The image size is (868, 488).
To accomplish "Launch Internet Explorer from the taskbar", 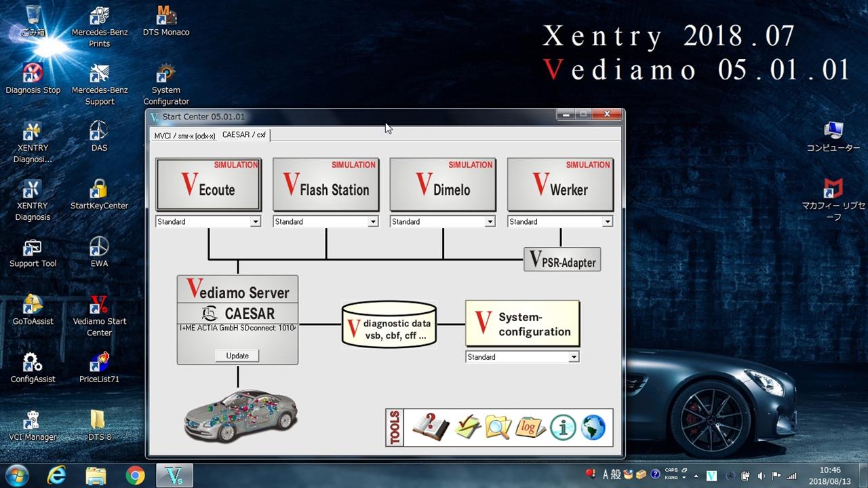I will [x=56, y=476].
